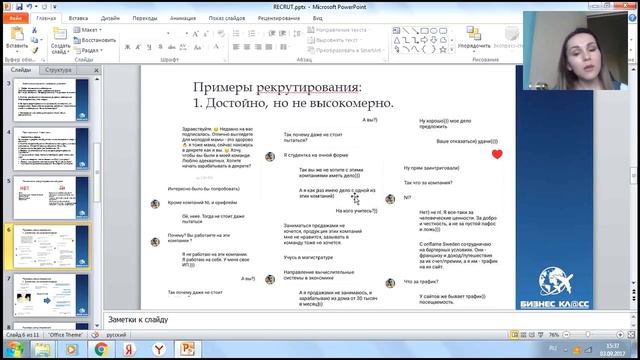Switch to the Анимация ribbon tab

[183, 18]
